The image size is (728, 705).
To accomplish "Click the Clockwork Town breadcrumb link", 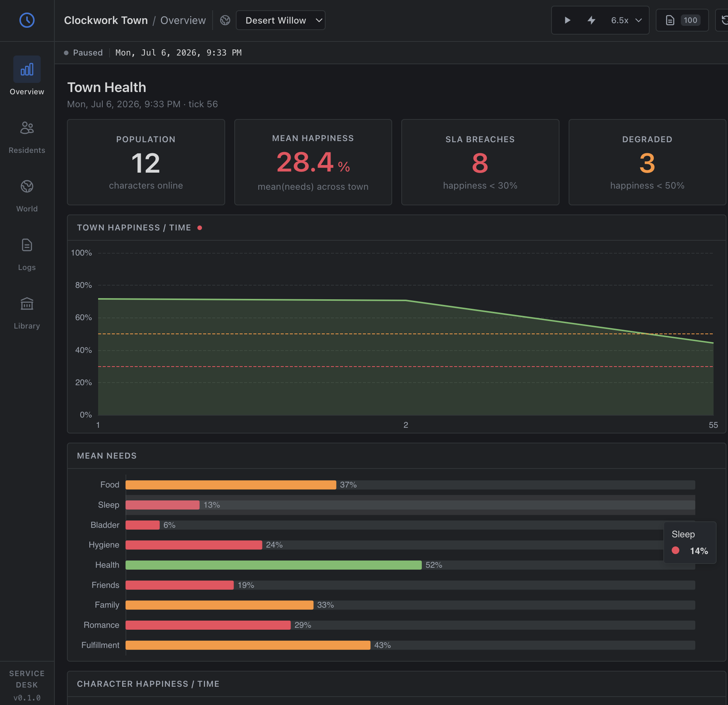I will [106, 20].
